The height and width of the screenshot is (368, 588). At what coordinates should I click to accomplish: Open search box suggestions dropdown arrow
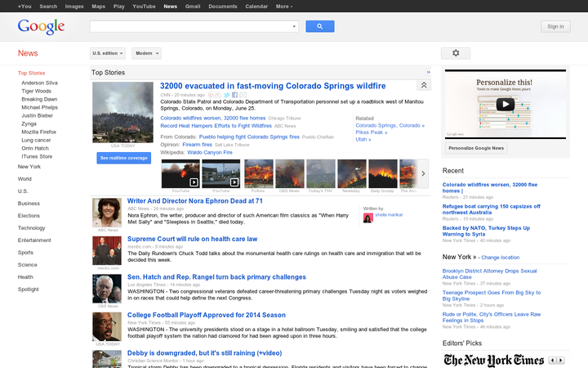click(294, 26)
